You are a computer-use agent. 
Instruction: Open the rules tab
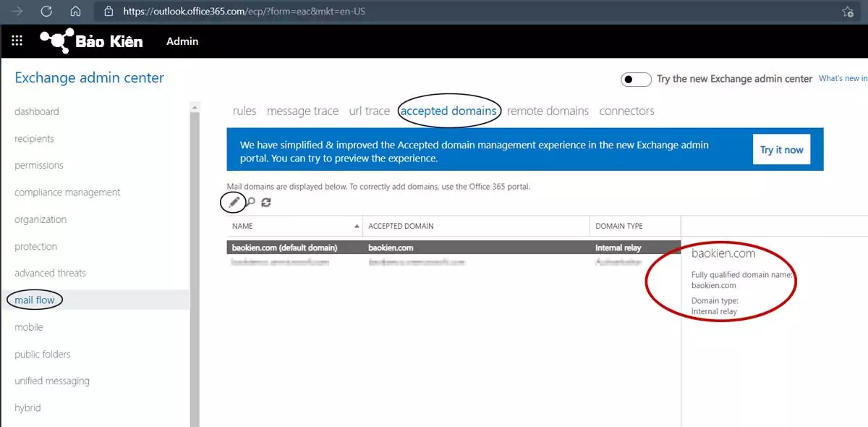[x=244, y=111]
